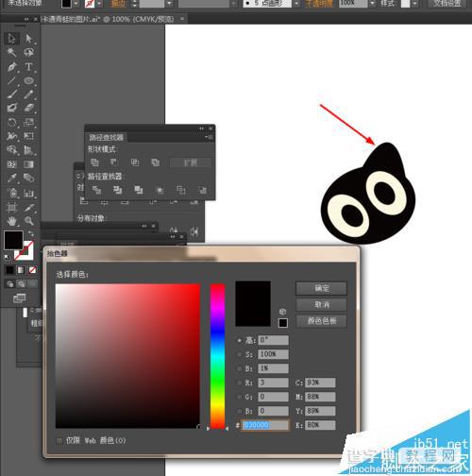Select the Hand tool
This screenshot has width=472, height=476.
tap(12, 221)
